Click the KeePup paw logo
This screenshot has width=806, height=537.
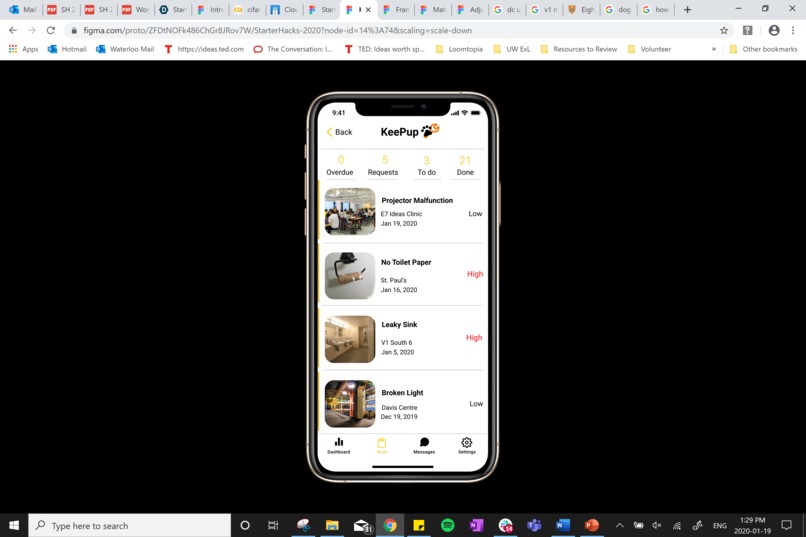(x=430, y=131)
